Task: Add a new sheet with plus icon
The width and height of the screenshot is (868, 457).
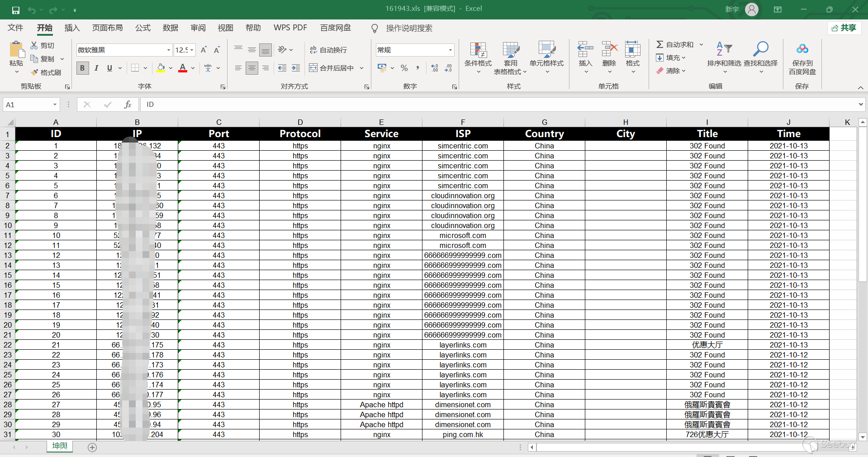Action: tap(92, 447)
